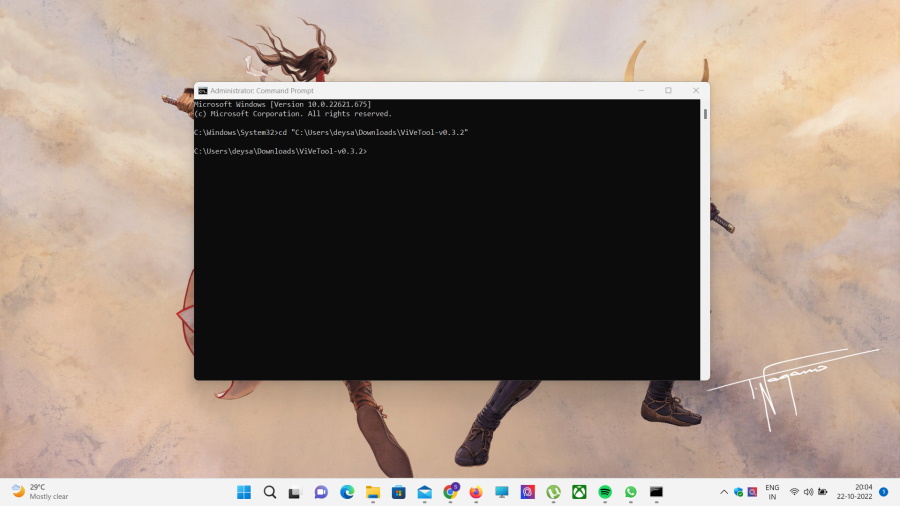Open Microsoft Edge from the taskbar
The image size is (900, 506).
(x=347, y=492)
